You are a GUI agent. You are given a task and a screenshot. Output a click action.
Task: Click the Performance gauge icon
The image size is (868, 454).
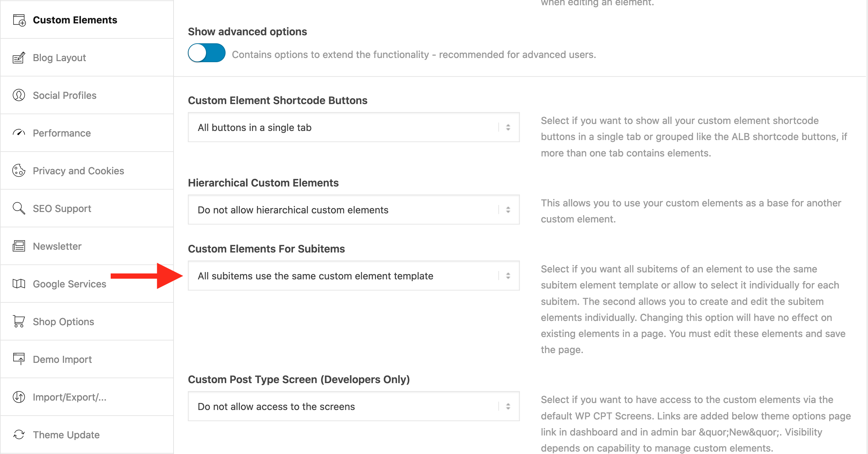[x=19, y=133]
